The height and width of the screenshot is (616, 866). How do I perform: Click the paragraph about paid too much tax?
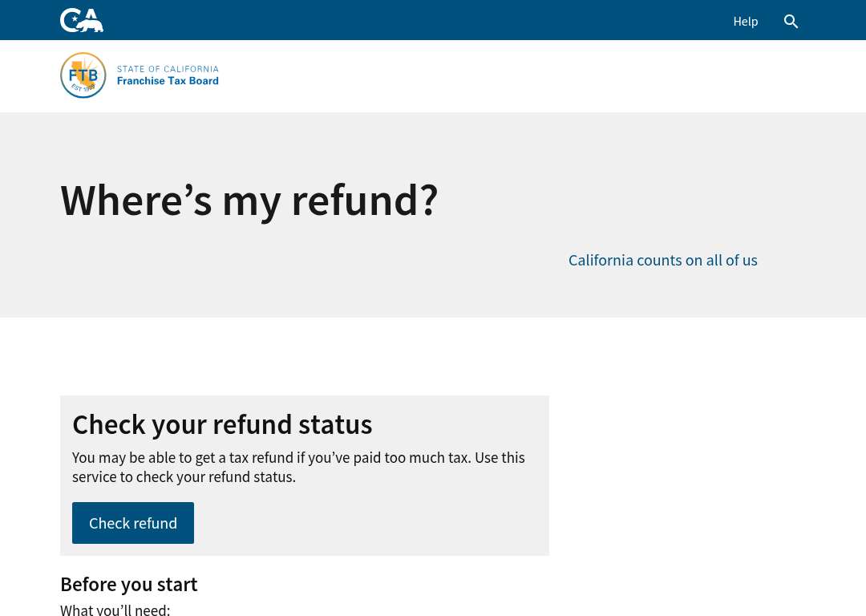(298, 467)
